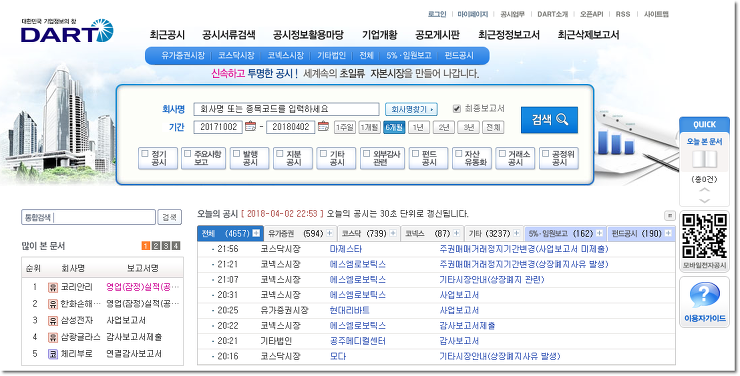Click the start date field 20171002
This screenshot has height=376, width=740.
coord(218,127)
